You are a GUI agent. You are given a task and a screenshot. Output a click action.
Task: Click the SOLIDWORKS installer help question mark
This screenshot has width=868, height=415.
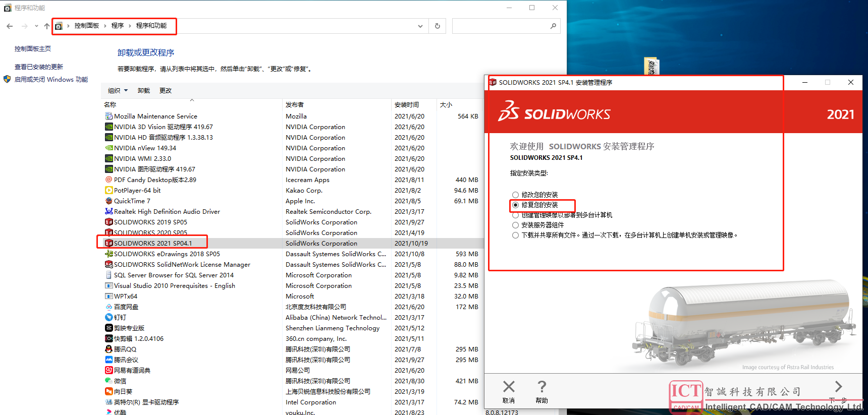pyautogui.click(x=541, y=387)
